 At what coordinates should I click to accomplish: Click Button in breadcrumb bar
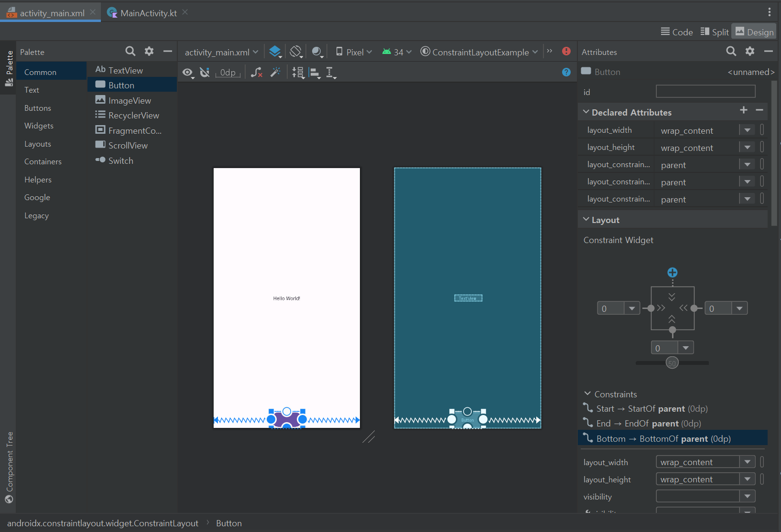(229, 523)
